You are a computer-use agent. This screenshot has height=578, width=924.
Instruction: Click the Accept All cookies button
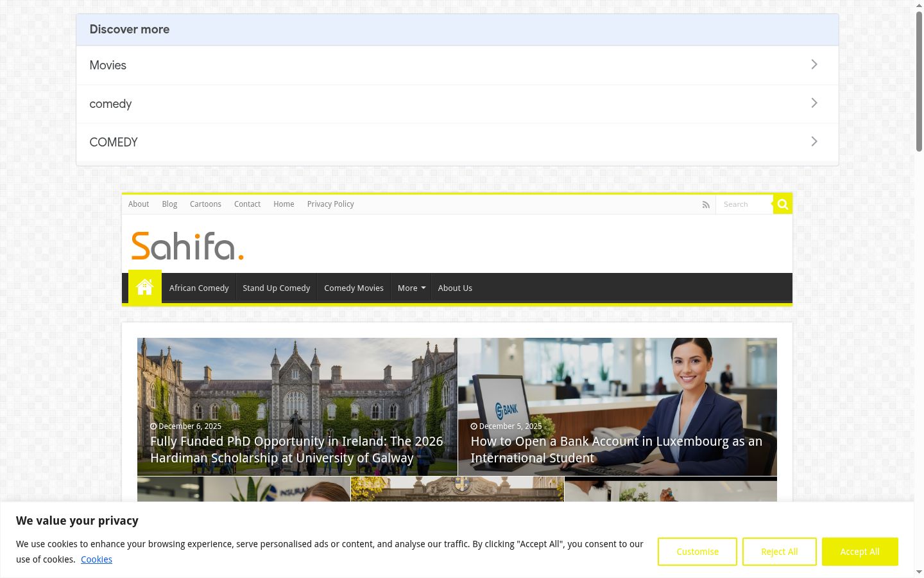tap(860, 552)
